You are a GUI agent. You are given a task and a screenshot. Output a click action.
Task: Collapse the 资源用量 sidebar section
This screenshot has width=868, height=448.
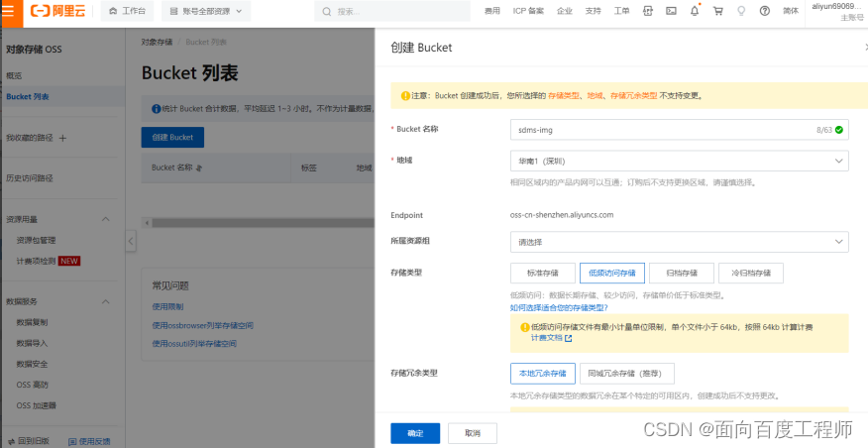tap(106, 219)
